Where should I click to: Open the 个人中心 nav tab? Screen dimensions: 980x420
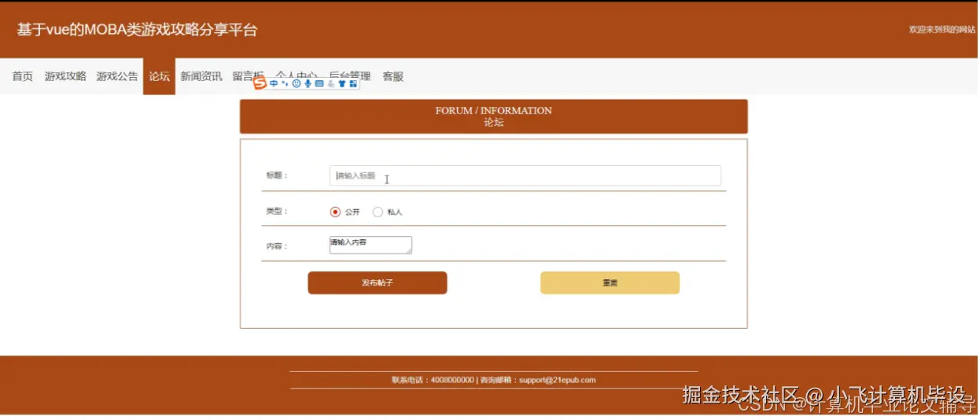coord(297,76)
